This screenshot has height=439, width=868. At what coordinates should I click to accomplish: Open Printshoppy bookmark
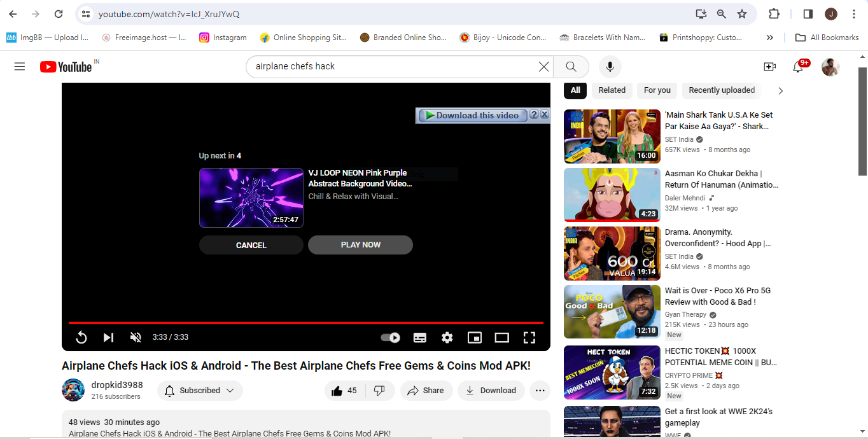tap(701, 38)
